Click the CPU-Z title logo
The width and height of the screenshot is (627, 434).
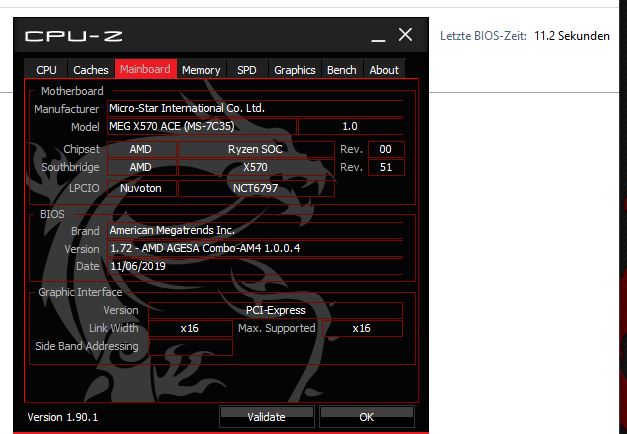[74, 36]
